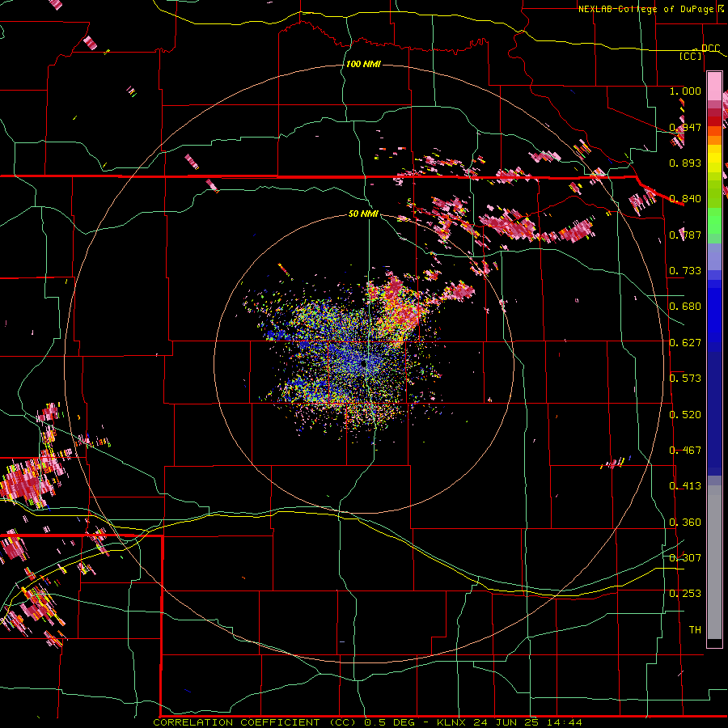This screenshot has height=728, width=728.
Task: Click the 24 JUN 25 14:44 timestamp
Action: [x=527, y=722]
